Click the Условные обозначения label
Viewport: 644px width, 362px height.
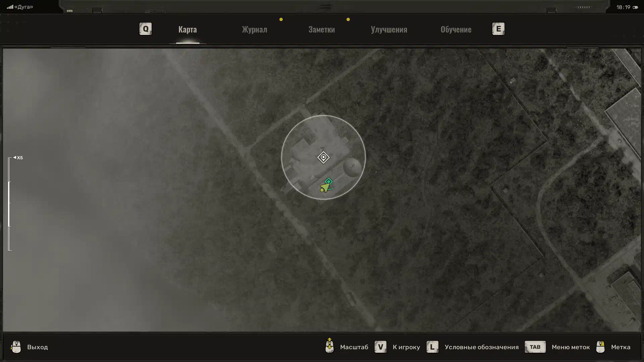[x=481, y=347]
